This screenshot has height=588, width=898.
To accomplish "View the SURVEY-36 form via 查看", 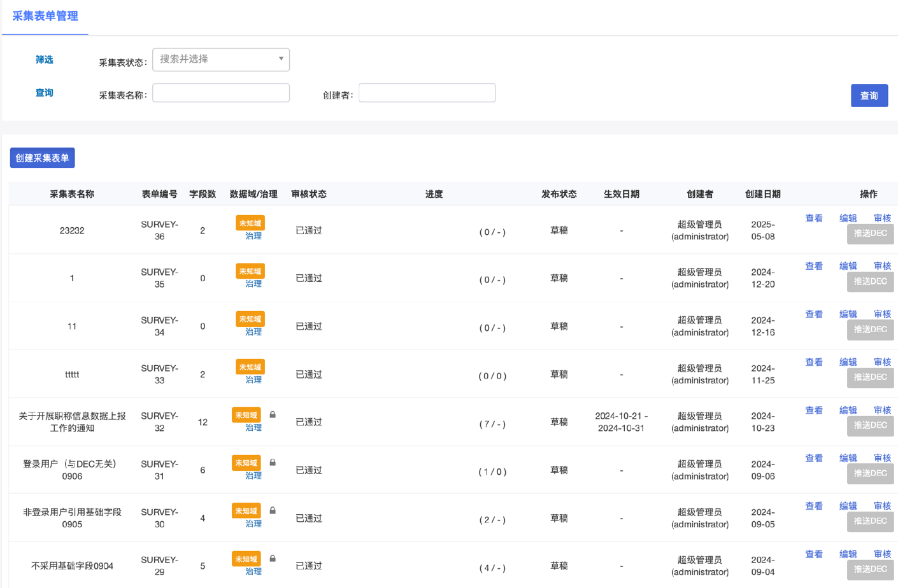I will point(814,218).
